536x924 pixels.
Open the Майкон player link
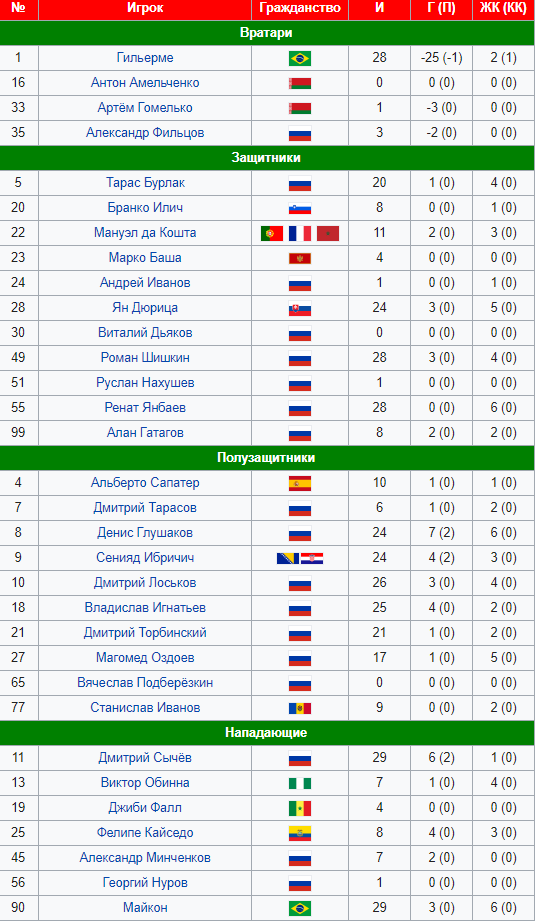[145, 908]
